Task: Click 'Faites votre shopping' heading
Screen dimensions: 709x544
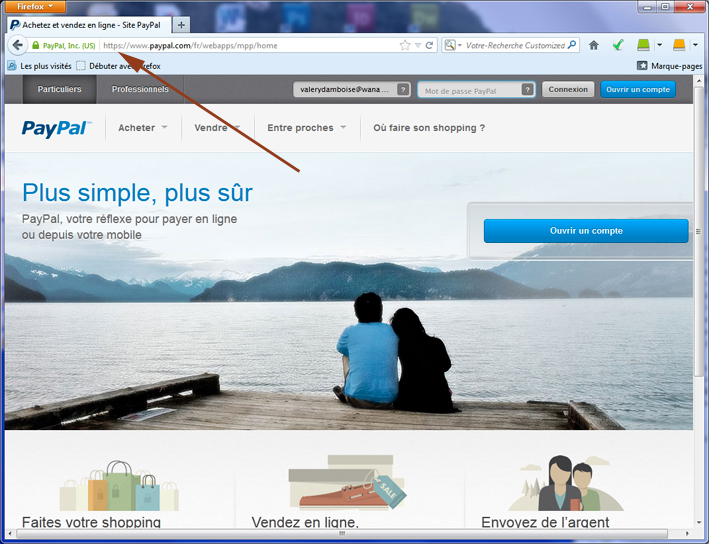Action: 91,522
